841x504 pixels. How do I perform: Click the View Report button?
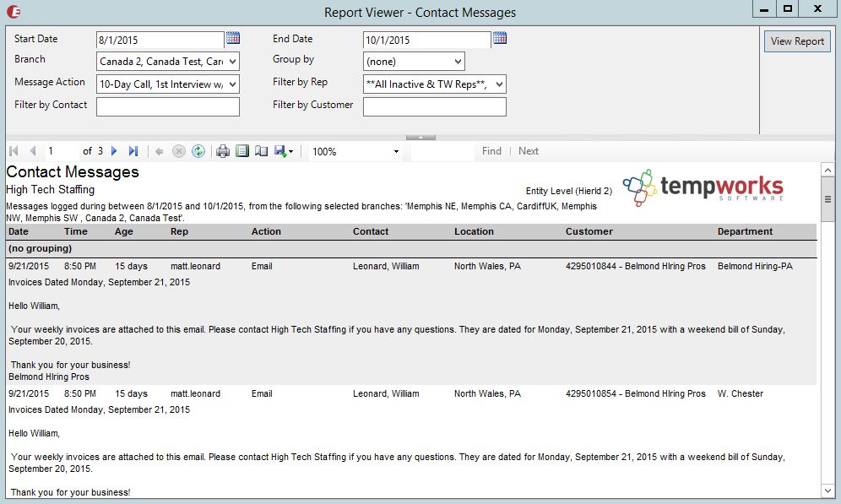pos(797,41)
